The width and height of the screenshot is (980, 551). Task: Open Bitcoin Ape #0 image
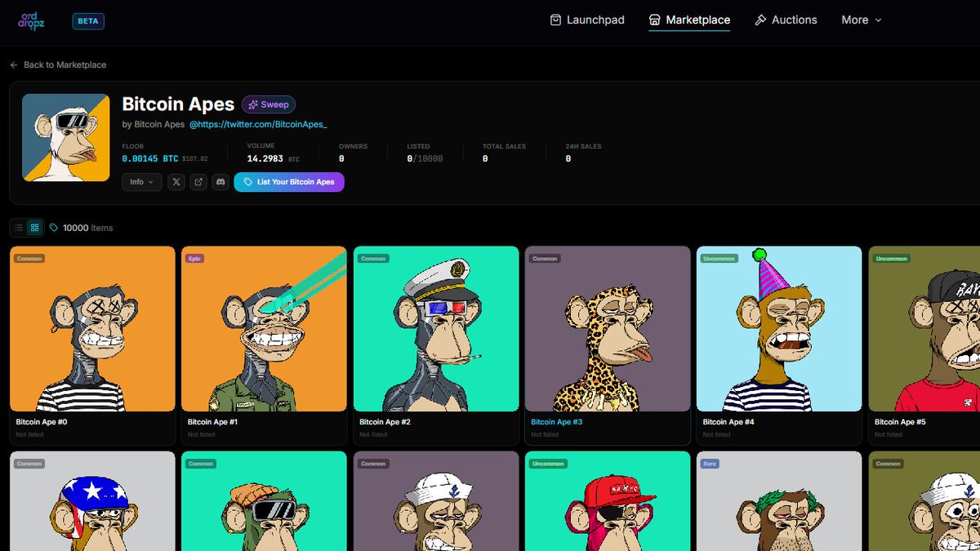click(92, 329)
